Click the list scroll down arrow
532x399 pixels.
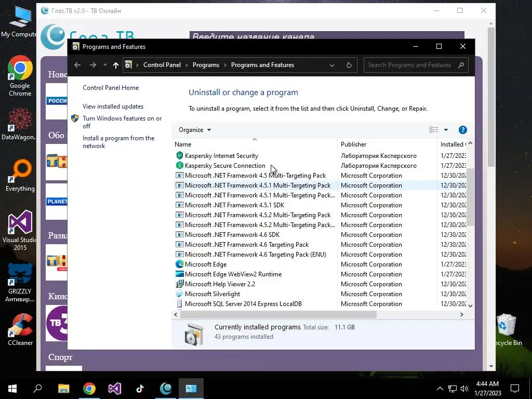(470, 305)
